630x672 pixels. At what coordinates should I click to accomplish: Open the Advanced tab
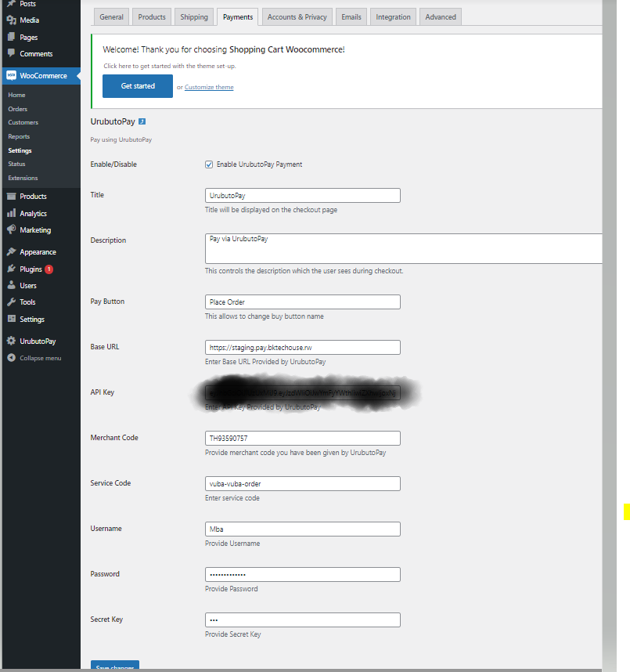441,17
